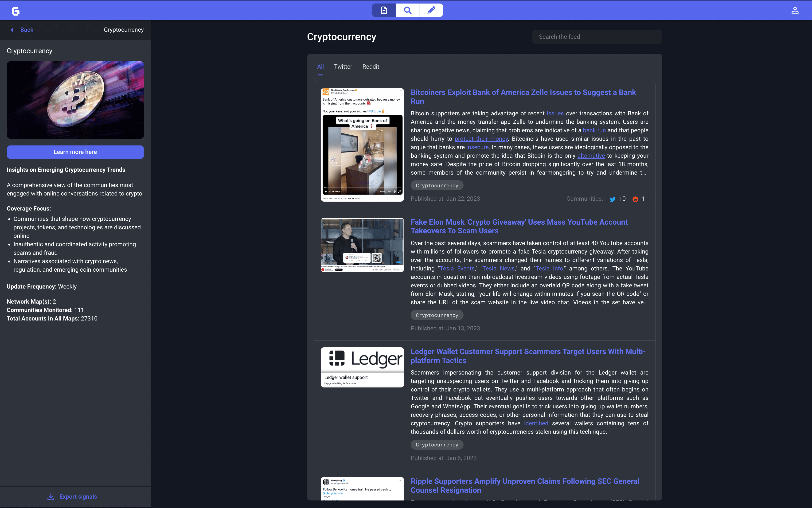Click the Reddit communities count 1
This screenshot has width=812, height=508.
coord(643,199)
